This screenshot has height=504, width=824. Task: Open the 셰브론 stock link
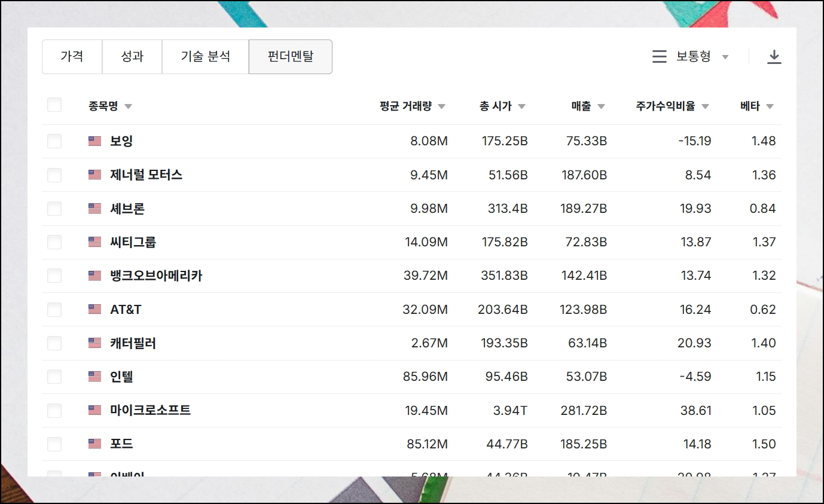click(x=127, y=209)
